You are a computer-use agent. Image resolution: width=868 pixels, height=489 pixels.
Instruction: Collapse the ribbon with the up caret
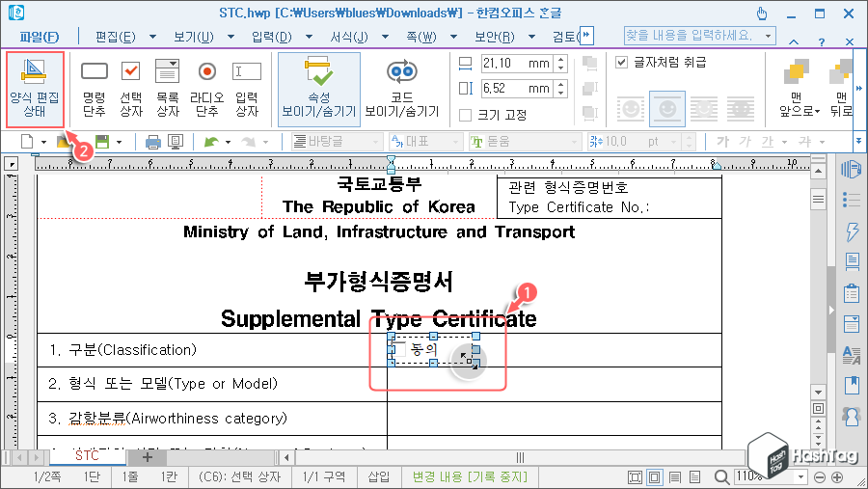coord(794,41)
